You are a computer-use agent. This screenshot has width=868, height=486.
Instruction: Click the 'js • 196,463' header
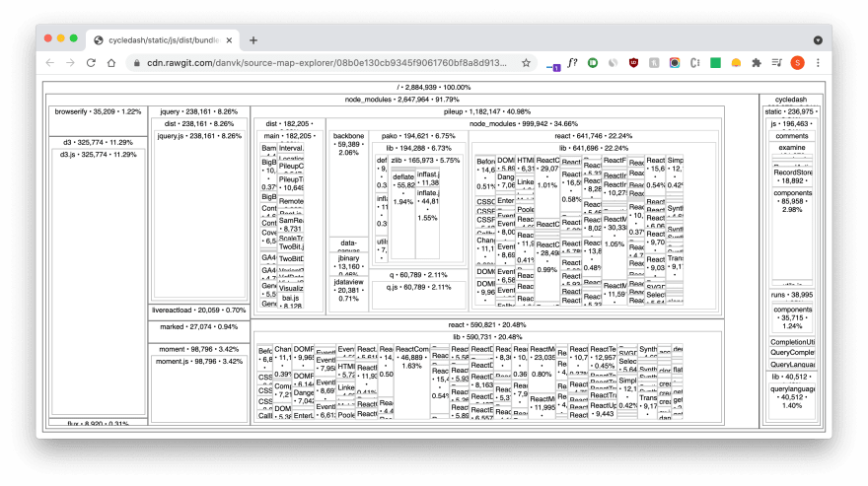coord(792,124)
